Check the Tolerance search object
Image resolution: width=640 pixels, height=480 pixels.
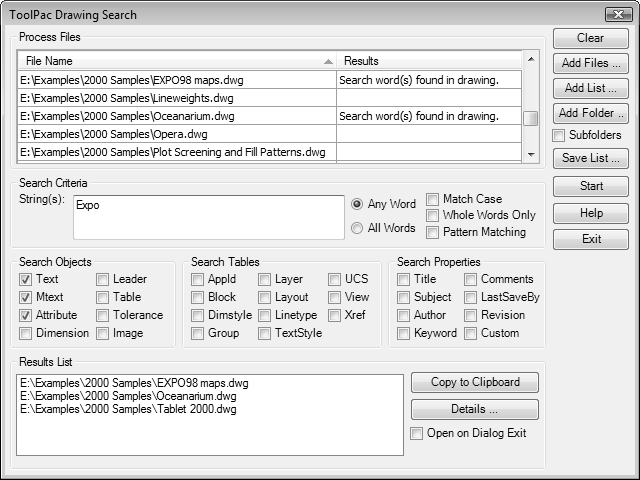coord(102,315)
